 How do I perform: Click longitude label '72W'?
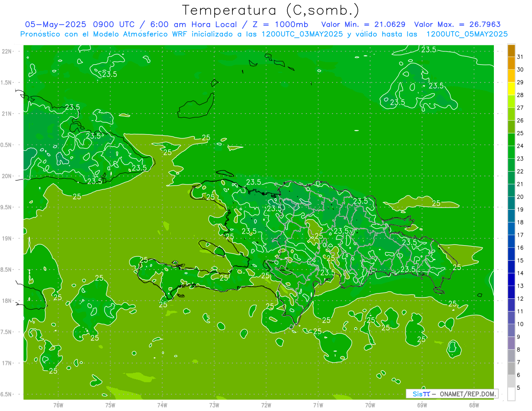pos(266,405)
